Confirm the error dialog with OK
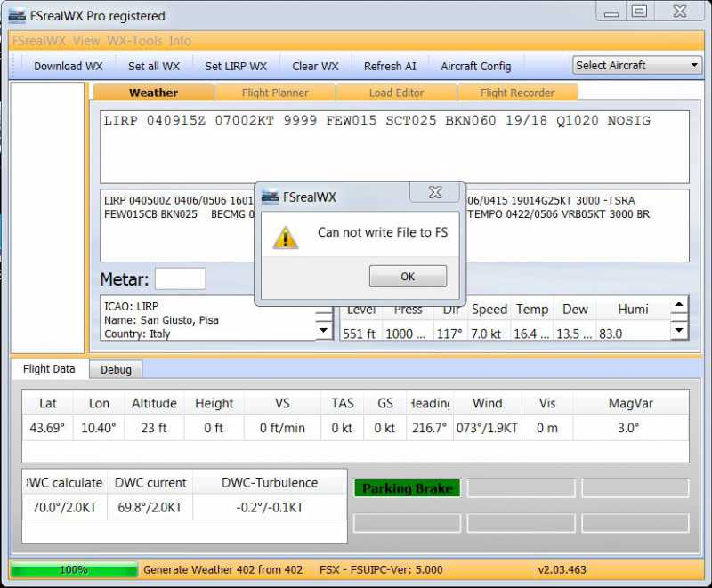Image resolution: width=712 pixels, height=588 pixels. click(408, 277)
